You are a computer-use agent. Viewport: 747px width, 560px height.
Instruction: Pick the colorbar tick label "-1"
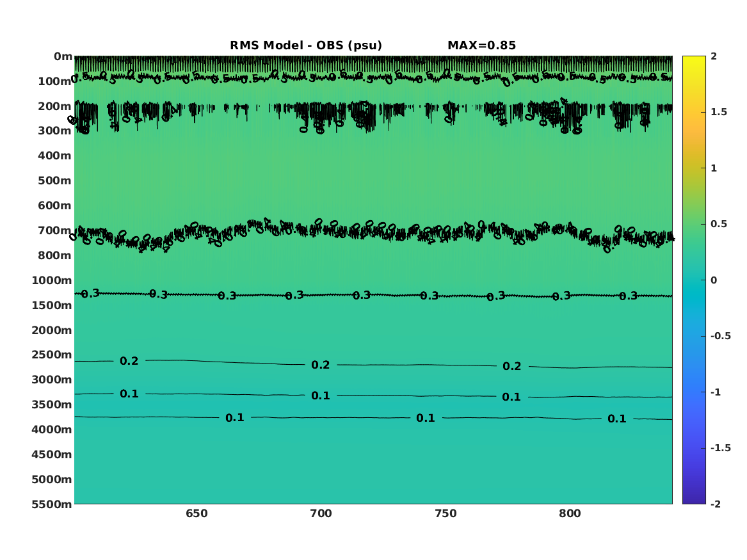click(x=716, y=392)
